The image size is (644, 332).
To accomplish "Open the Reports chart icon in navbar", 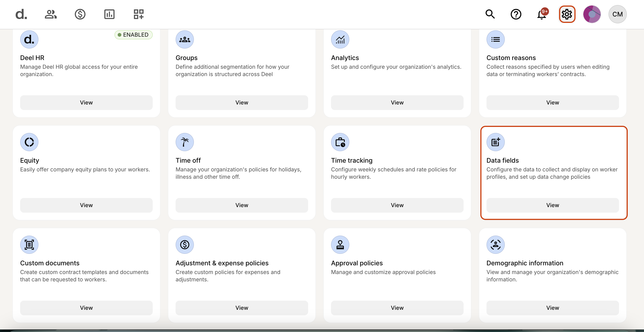I will pos(109,14).
